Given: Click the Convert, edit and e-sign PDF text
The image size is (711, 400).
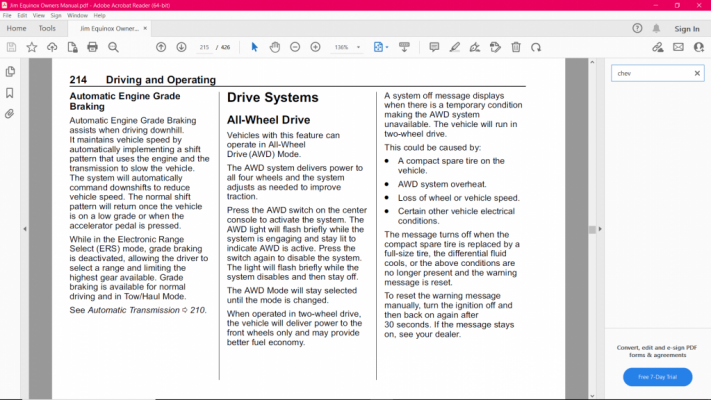Looking at the screenshot, I should tap(657, 351).
